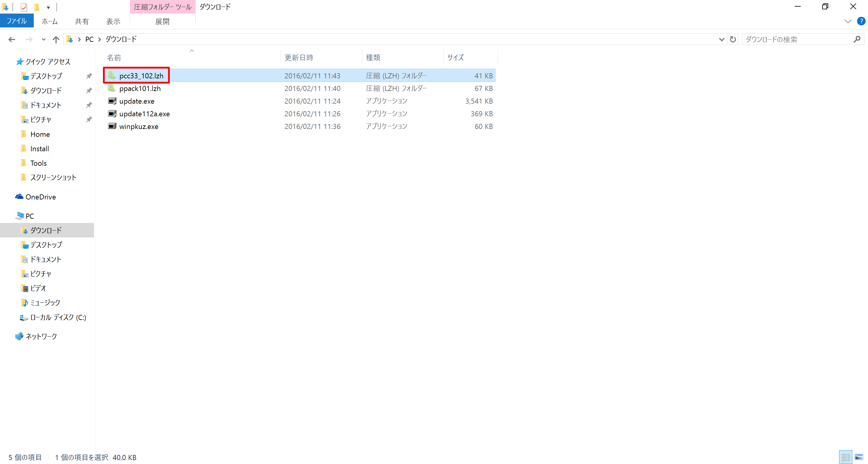Select the update.exe file

[x=300, y=101]
